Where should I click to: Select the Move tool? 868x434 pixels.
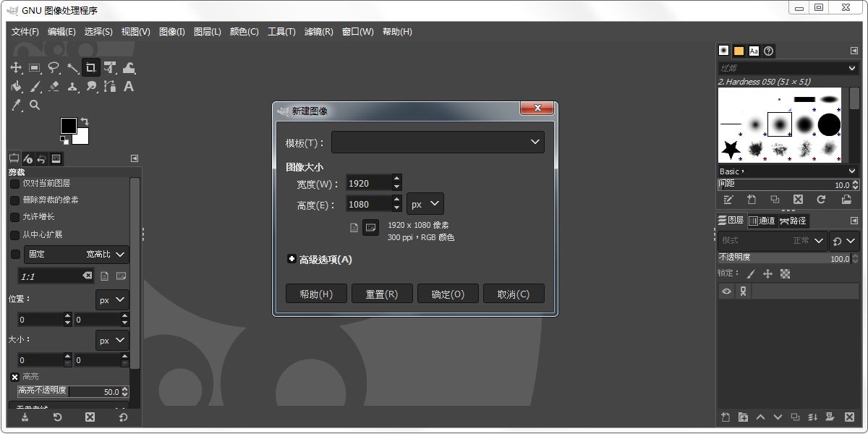(16, 67)
